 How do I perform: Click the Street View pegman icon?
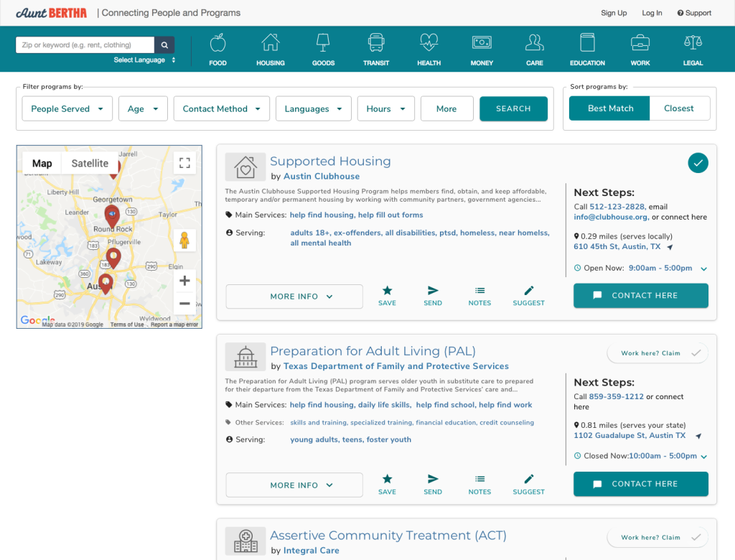pos(184,241)
